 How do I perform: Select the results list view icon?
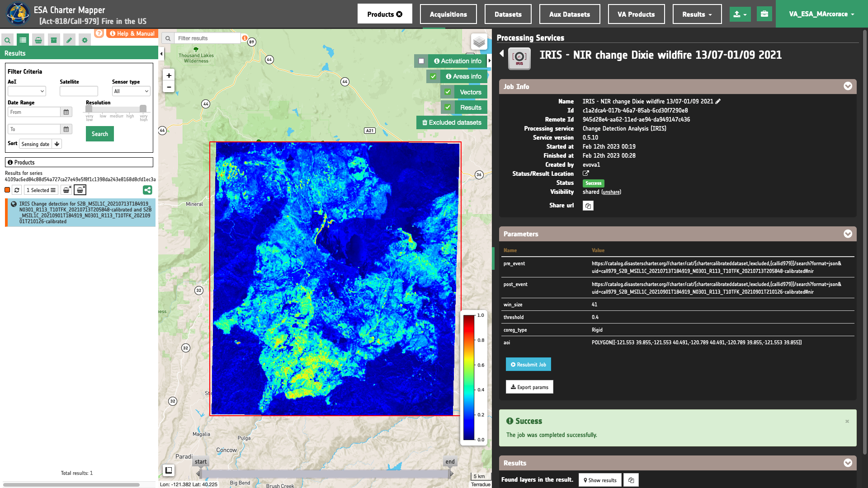tap(23, 40)
